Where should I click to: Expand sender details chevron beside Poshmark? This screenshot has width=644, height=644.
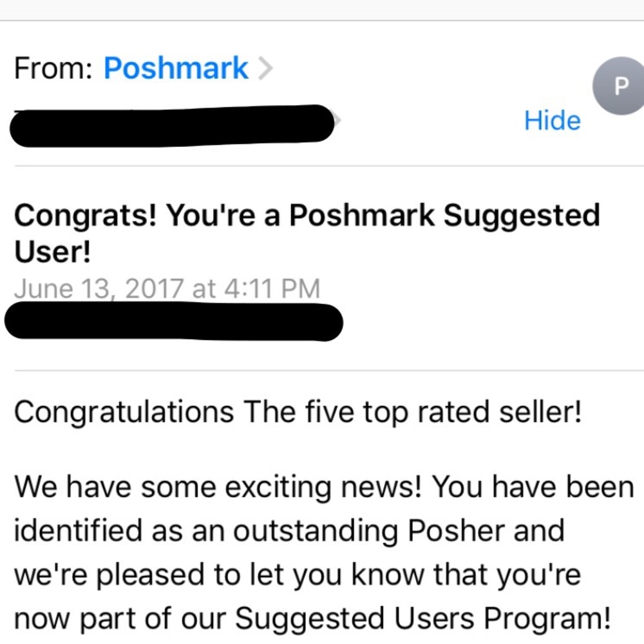click(x=265, y=68)
